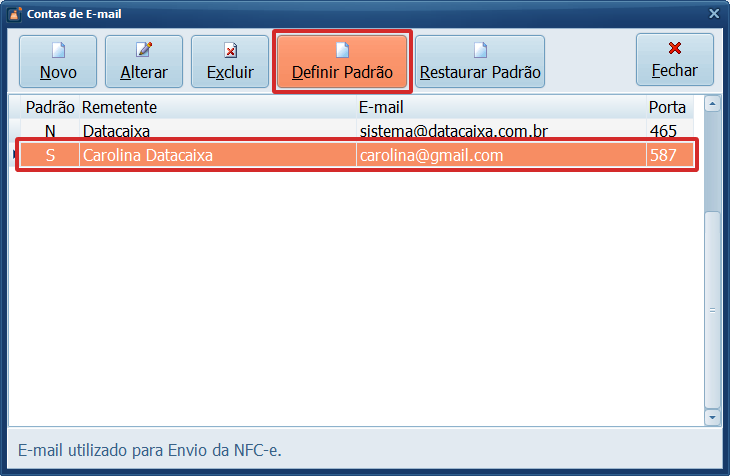Select Carolina Datacaixa sender cell
This screenshot has width=730, height=476.
tap(218, 155)
